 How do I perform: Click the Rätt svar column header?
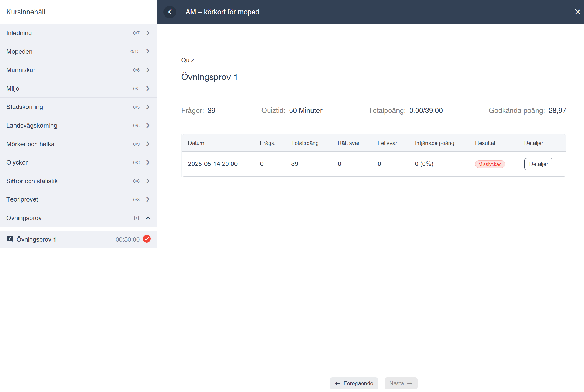pyautogui.click(x=348, y=143)
